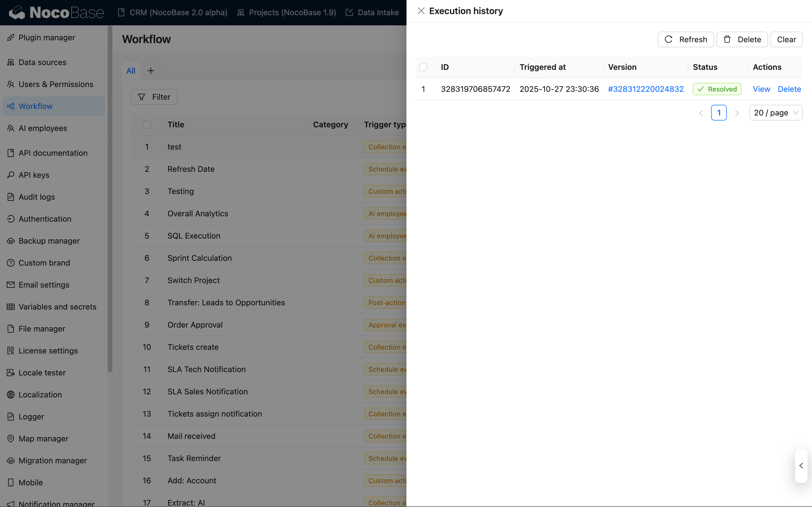Collapse the panel using the right-edge chevron
This screenshot has width=812, height=507.
[801, 466]
